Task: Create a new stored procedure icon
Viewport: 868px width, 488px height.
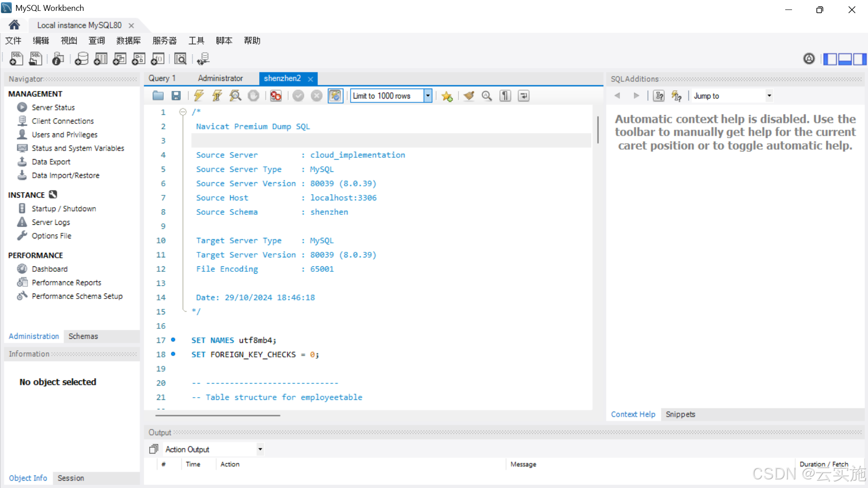Action: pos(138,59)
